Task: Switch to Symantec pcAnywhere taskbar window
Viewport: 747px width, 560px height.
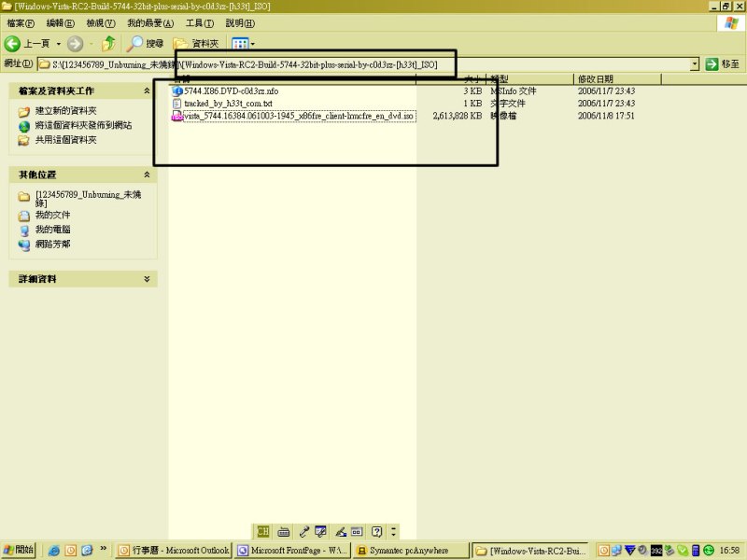Action: pyautogui.click(x=411, y=551)
